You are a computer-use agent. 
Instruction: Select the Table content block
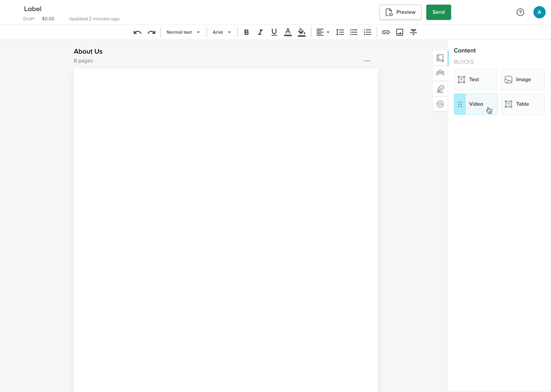click(x=523, y=104)
